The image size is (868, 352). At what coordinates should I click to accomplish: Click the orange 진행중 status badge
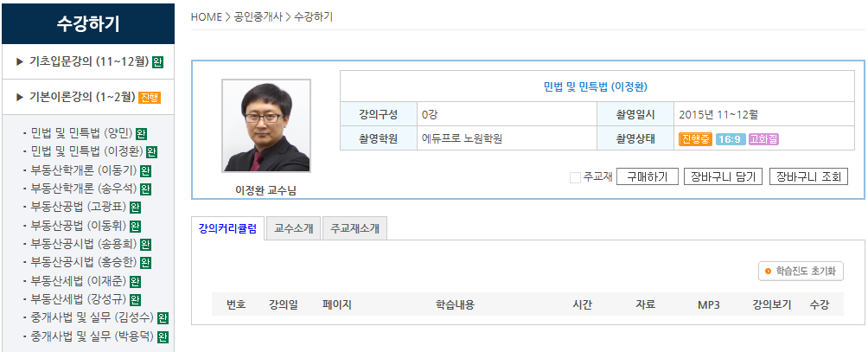pyautogui.click(x=695, y=139)
